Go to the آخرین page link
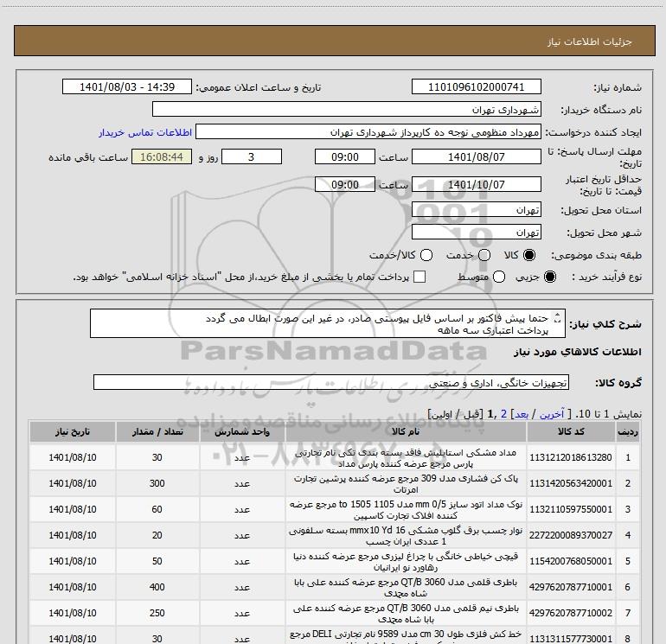The image size is (666, 644). click(552, 414)
